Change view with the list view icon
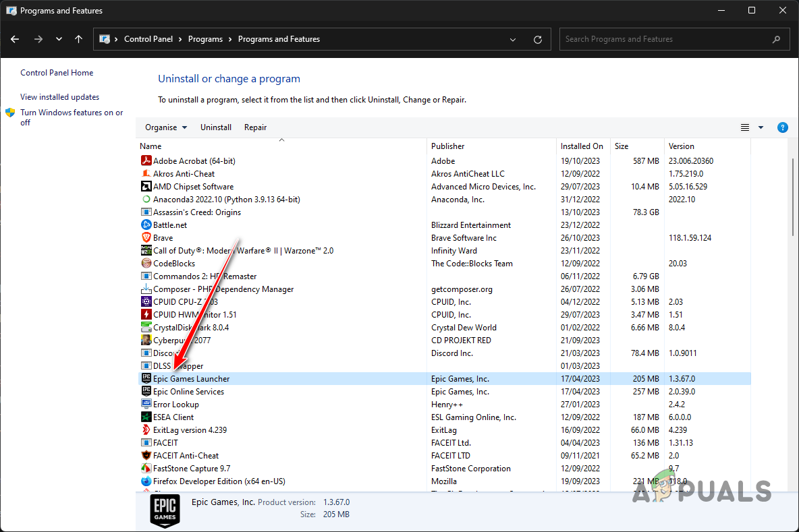The width and height of the screenshot is (799, 532). point(744,127)
